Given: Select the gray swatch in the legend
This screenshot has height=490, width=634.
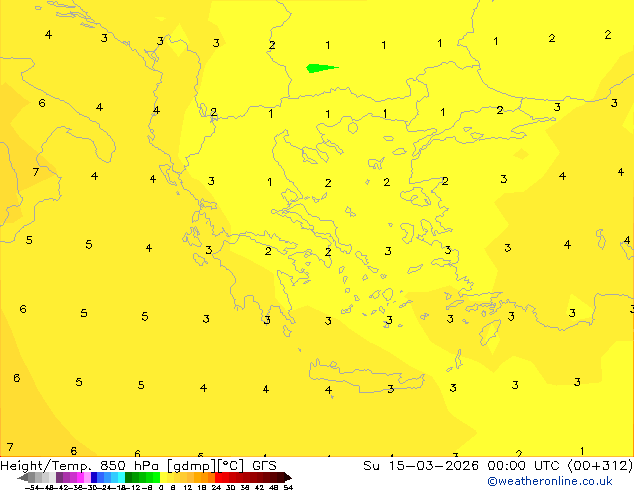Looking at the screenshot, I should 31,478.
